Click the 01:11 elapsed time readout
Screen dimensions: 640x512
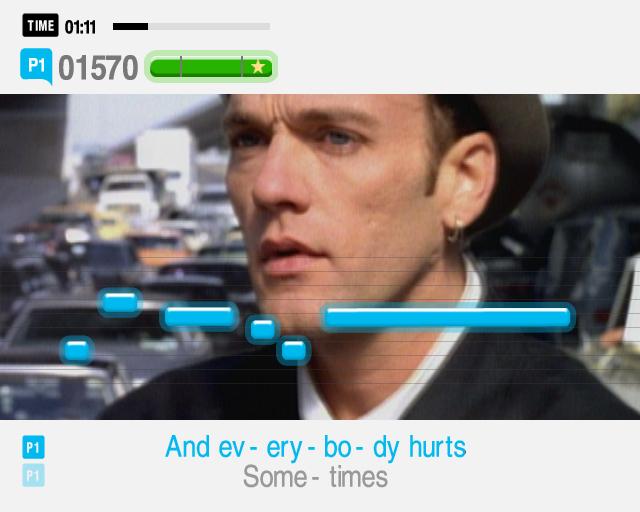80,27
